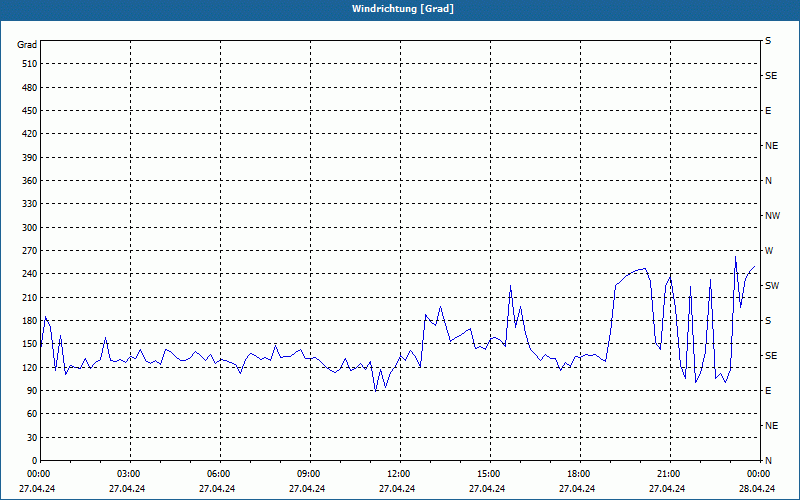The height and width of the screenshot is (500, 800).
Task: Click the chart title 'Windrichtung [Grad]'
Action: 403,9
